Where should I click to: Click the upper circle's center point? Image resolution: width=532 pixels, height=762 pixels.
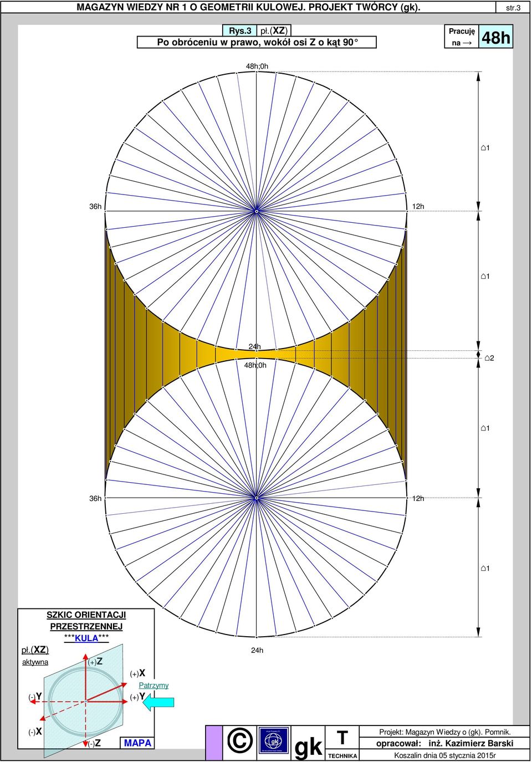[257, 211]
